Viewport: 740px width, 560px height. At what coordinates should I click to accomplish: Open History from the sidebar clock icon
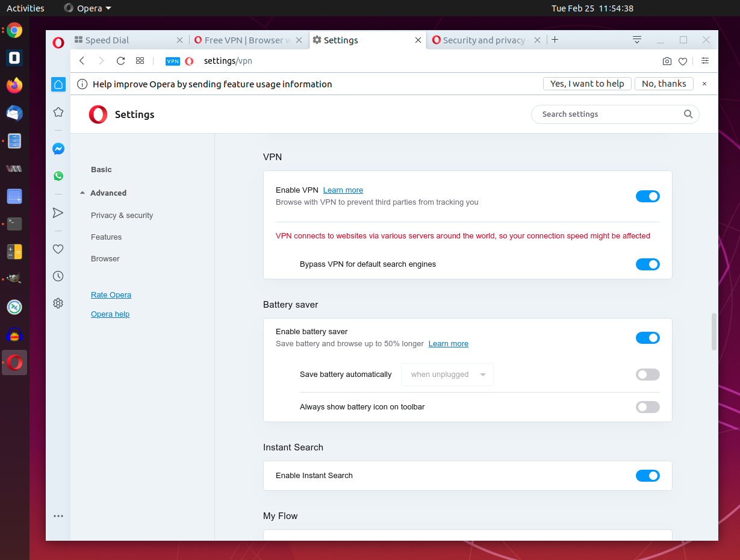(58, 276)
